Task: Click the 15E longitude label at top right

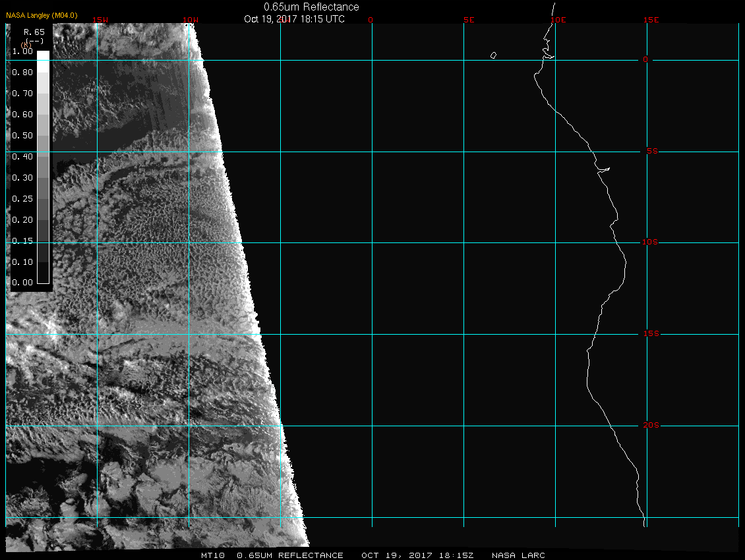Action: click(x=651, y=20)
